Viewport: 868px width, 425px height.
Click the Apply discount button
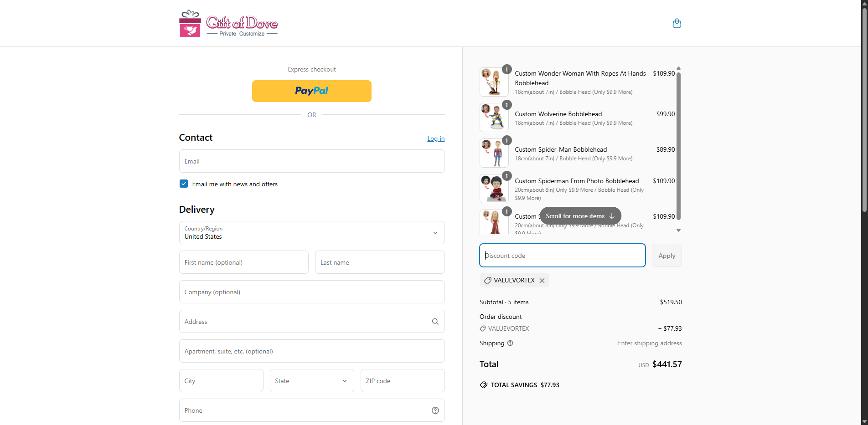(x=666, y=256)
